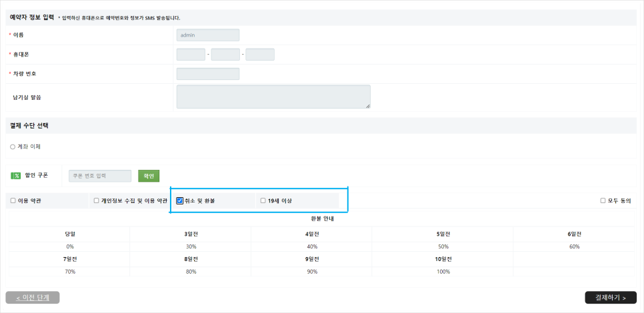The height and width of the screenshot is (313, 644).
Task: Check the 개인정보 수집 및 이용 약관 checkbox
Action: [96, 200]
